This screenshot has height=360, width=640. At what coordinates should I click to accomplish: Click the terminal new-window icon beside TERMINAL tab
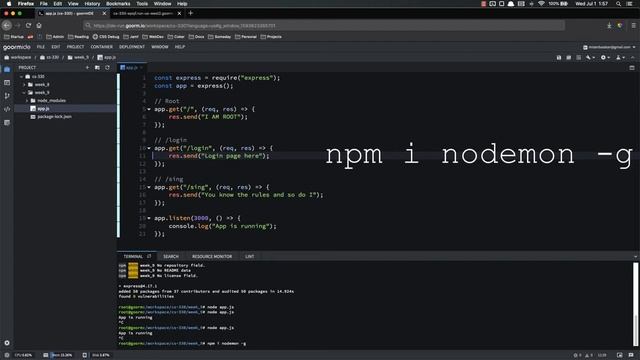(149, 256)
